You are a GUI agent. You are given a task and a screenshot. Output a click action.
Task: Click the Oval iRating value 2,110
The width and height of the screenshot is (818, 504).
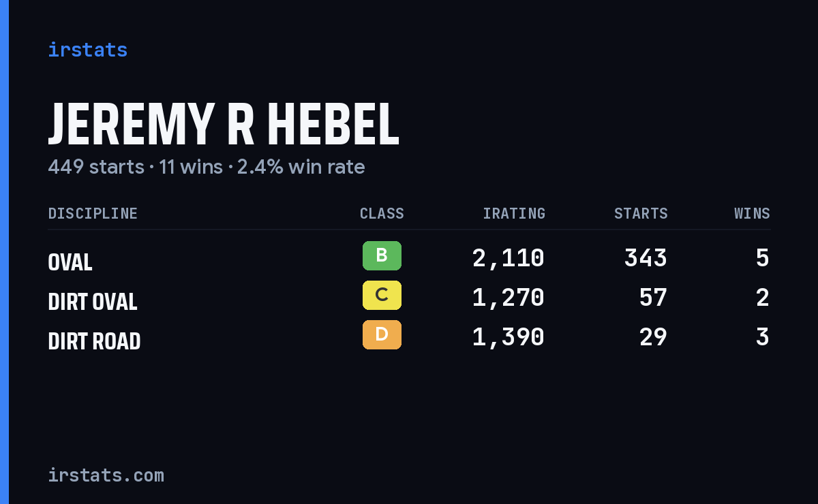pos(509,258)
